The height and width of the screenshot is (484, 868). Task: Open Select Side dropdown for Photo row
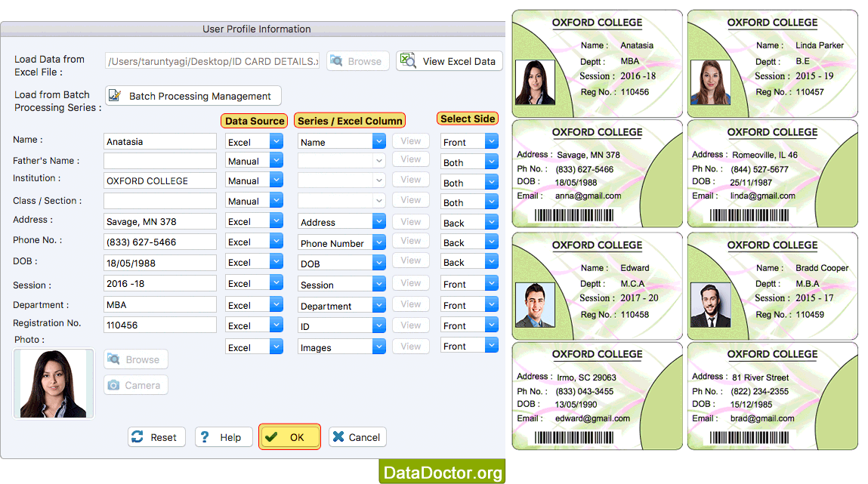pos(469,346)
